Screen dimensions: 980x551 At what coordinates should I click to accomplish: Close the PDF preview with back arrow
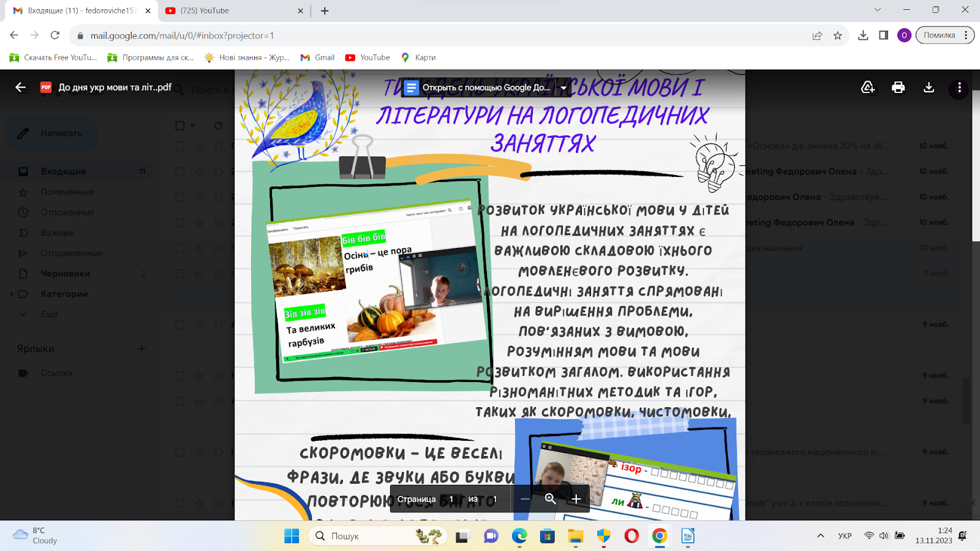[20, 88]
